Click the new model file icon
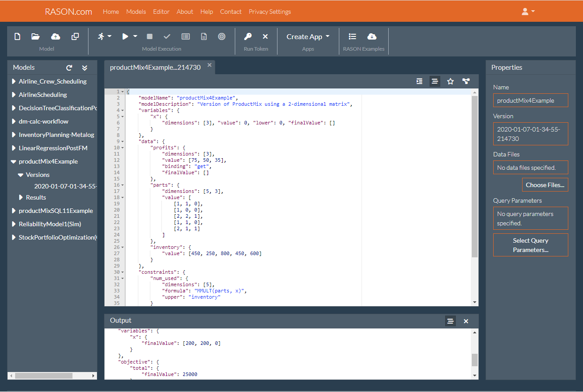Viewport: 583px width, 392px height. tap(17, 37)
